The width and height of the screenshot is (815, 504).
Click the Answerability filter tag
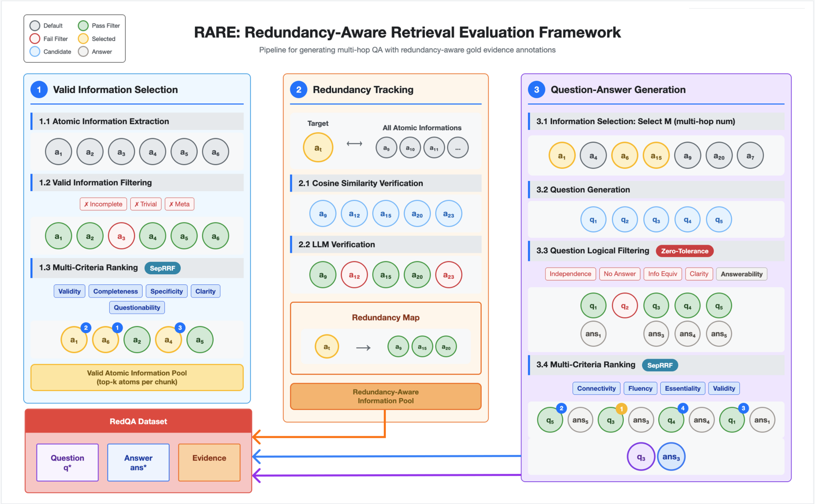(x=741, y=274)
